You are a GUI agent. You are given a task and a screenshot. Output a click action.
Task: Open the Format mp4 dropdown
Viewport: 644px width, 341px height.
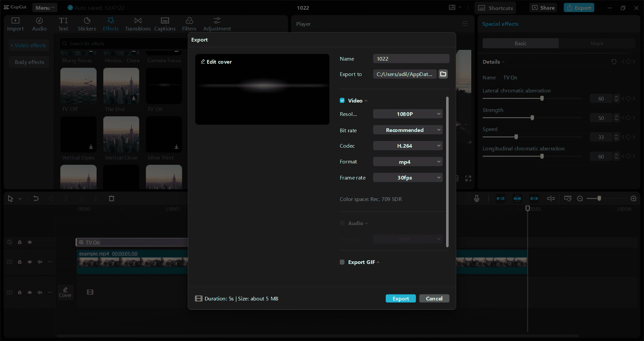[x=408, y=162]
